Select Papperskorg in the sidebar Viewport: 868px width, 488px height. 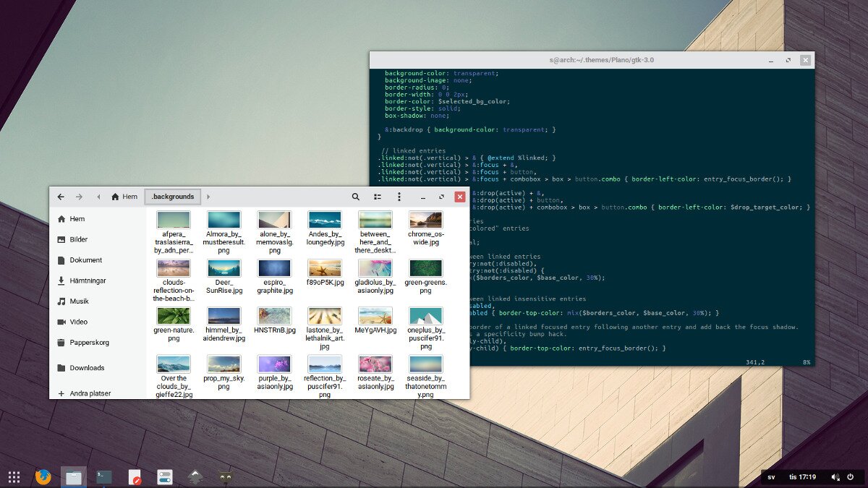[89, 343]
